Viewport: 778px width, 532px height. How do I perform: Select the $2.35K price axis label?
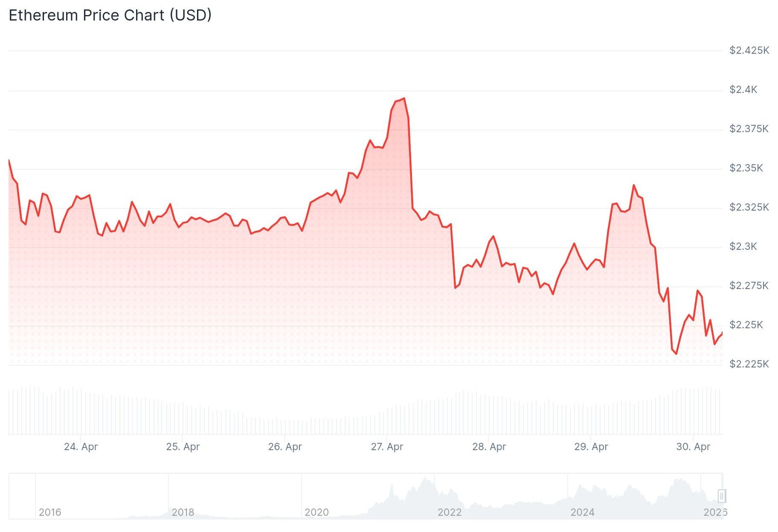(746, 169)
